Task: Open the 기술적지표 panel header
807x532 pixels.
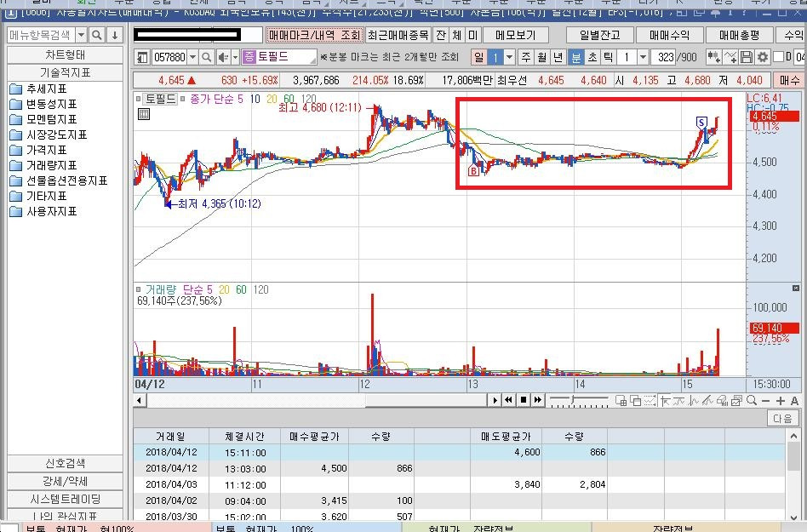Action: tap(65, 72)
